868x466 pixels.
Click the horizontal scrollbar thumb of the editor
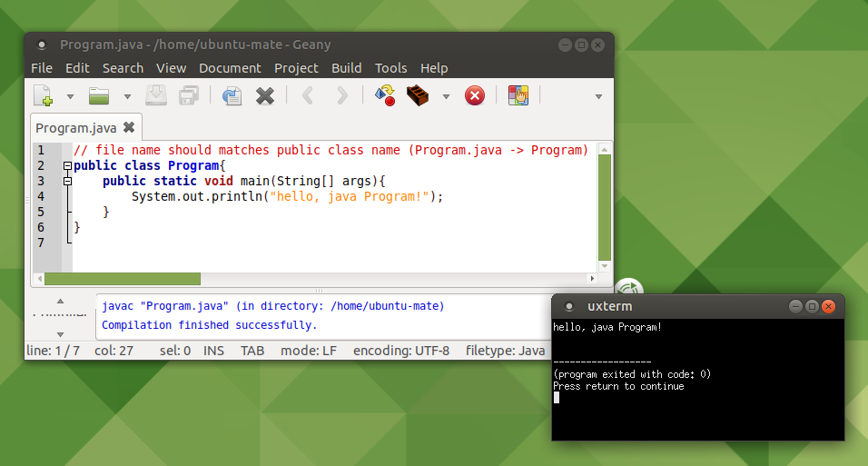pos(123,279)
